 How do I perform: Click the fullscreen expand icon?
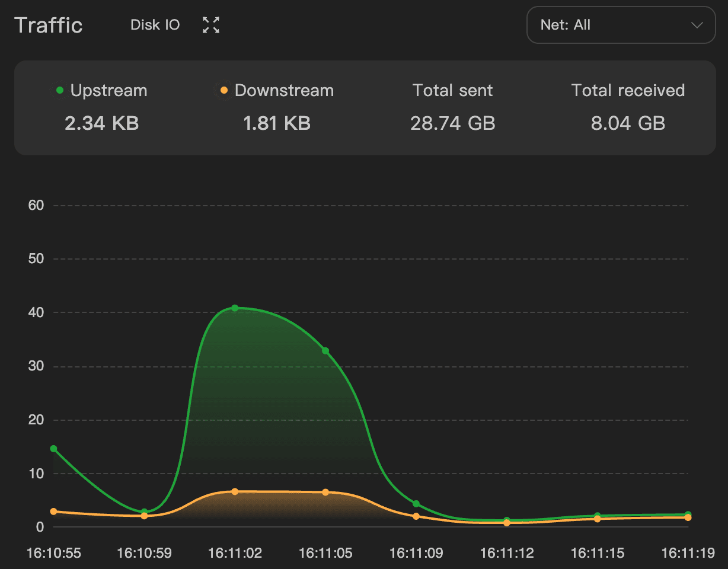click(x=211, y=25)
